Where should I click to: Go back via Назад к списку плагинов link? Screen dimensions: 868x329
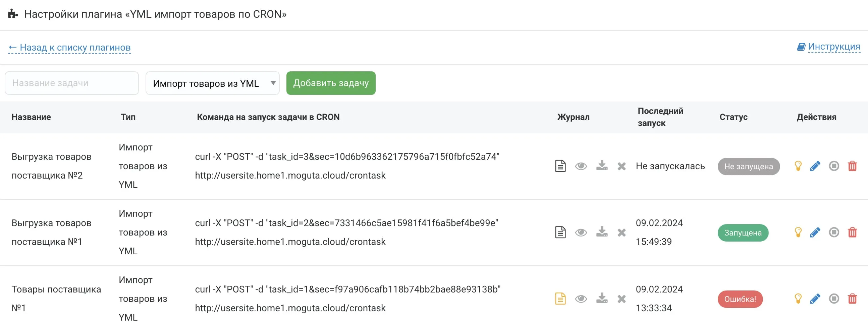tap(69, 48)
